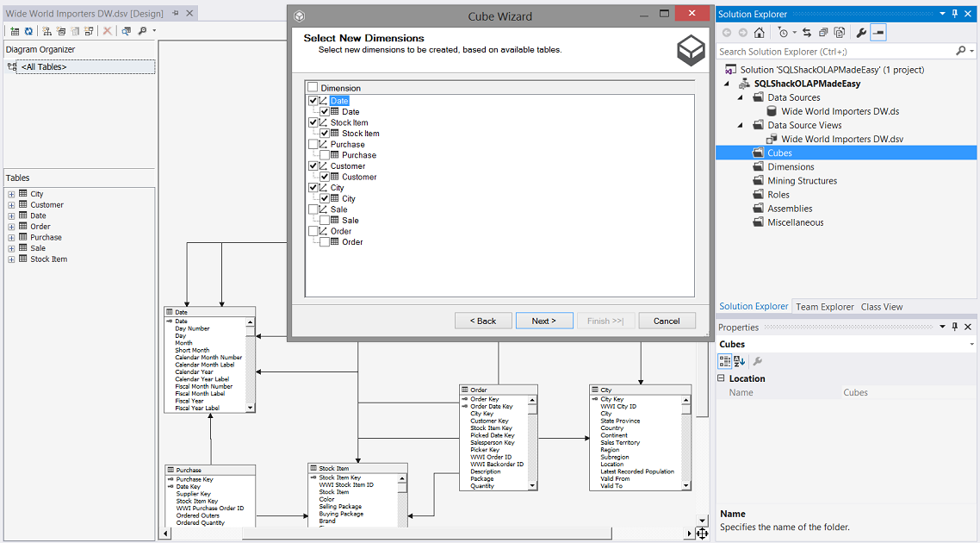Open the Zoom dropdown arrow in DSV toolbar
Screen dimensions: 980x543
click(x=154, y=31)
